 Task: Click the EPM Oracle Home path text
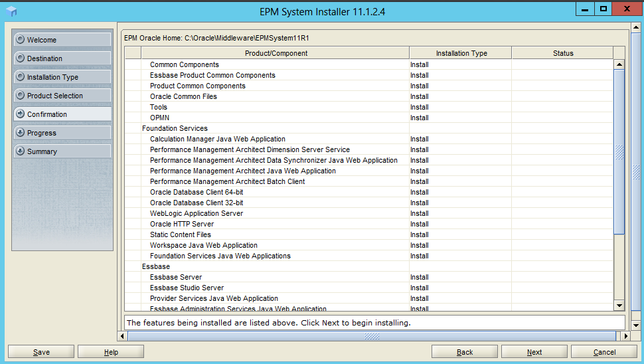216,38
